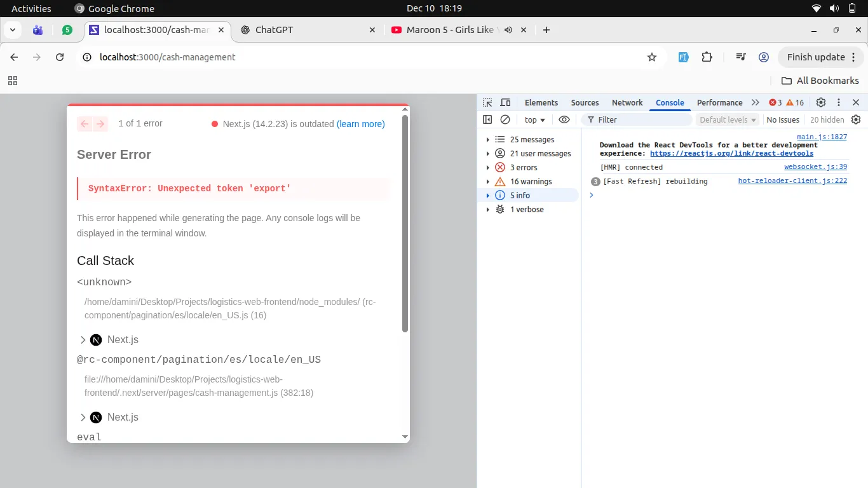Reload the page with the refresh icon
The image size is (868, 488).
[60, 57]
